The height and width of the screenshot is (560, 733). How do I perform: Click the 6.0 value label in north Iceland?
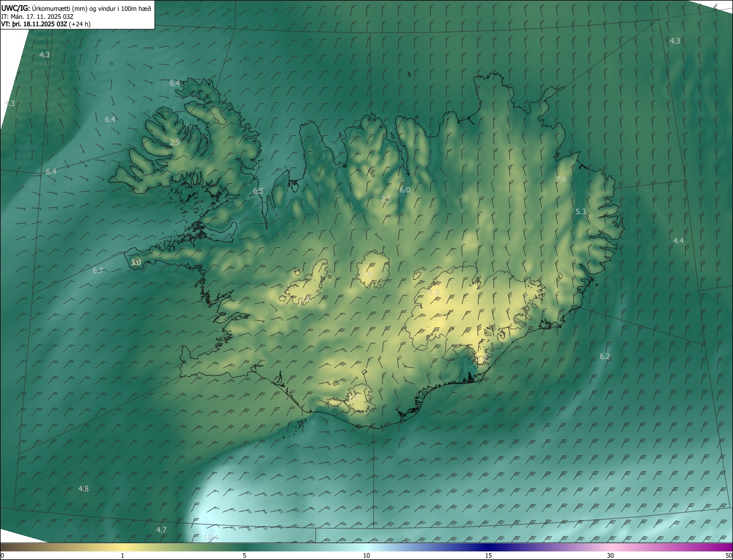click(405, 190)
